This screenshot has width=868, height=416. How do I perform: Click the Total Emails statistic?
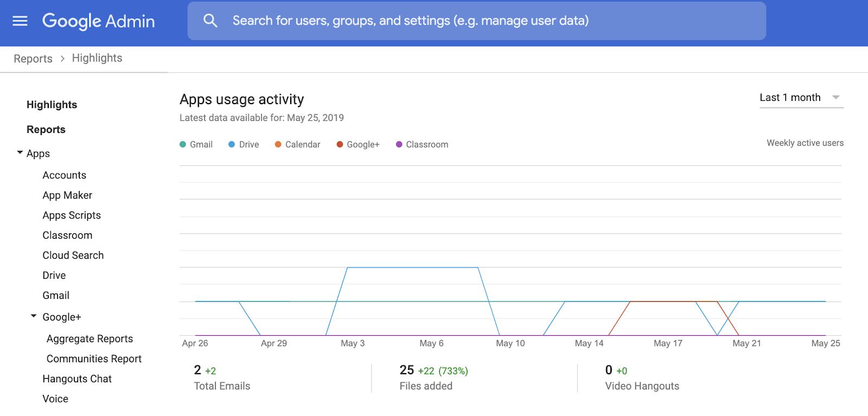point(222,378)
